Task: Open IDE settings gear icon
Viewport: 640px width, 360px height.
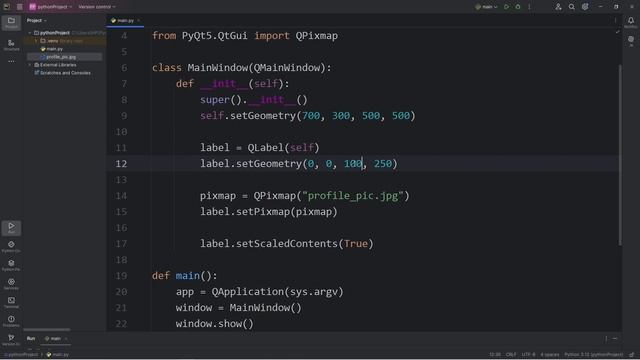Action: tap(585, 7)
